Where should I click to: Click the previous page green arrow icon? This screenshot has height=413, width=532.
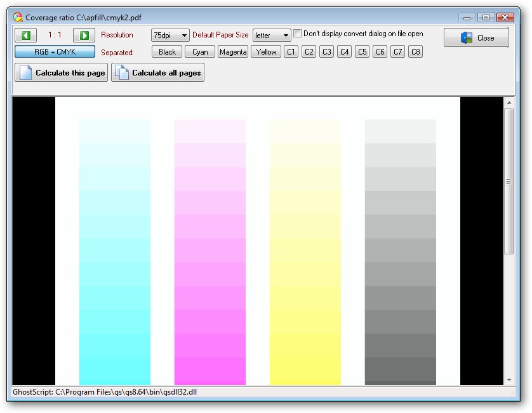(x=25, y=35)
